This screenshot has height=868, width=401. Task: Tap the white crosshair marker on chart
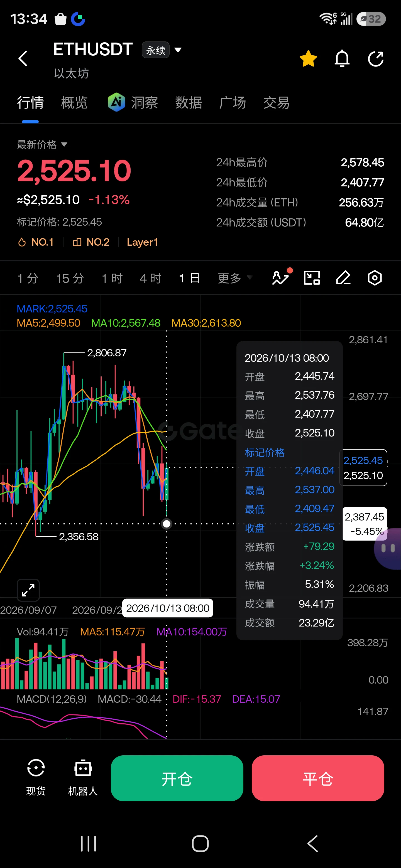pyautogui.click(x=167, y=524)
